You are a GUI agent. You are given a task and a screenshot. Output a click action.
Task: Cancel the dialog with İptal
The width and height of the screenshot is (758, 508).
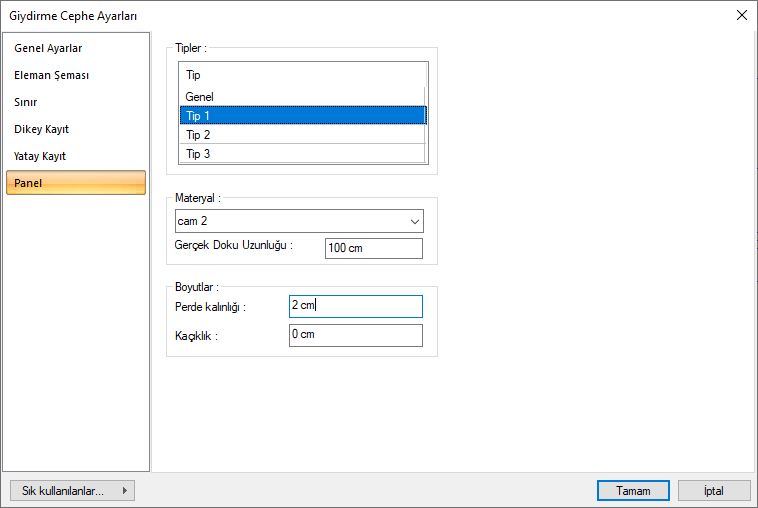click(714, 491)
